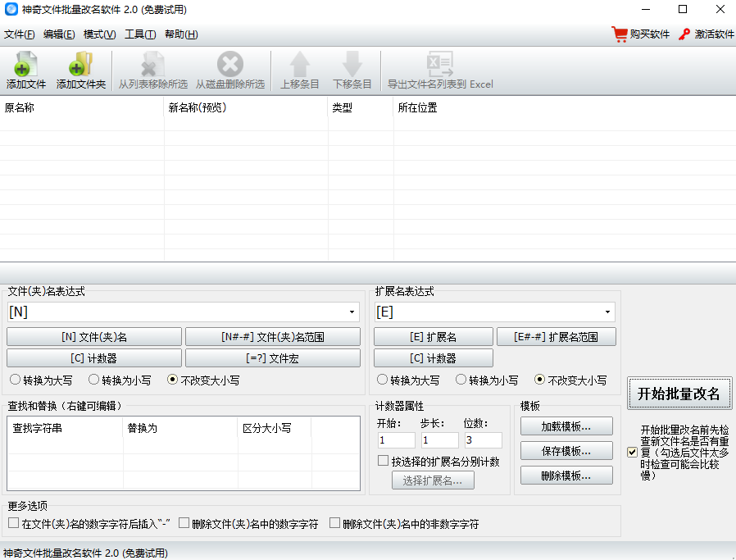Click the 区分大小写 column header

pos(275,428)
